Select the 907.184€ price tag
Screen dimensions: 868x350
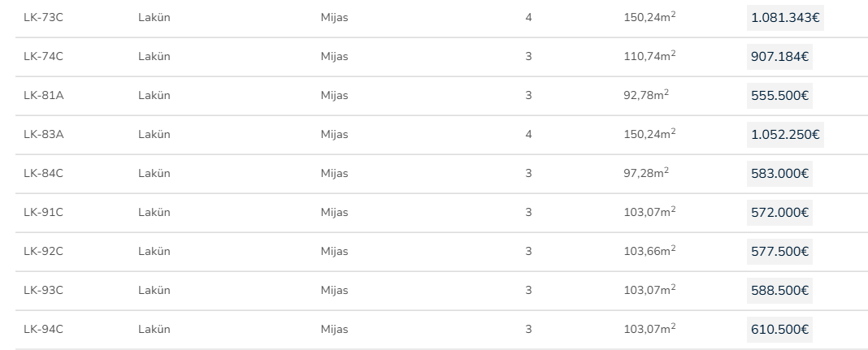click(779, 56)
